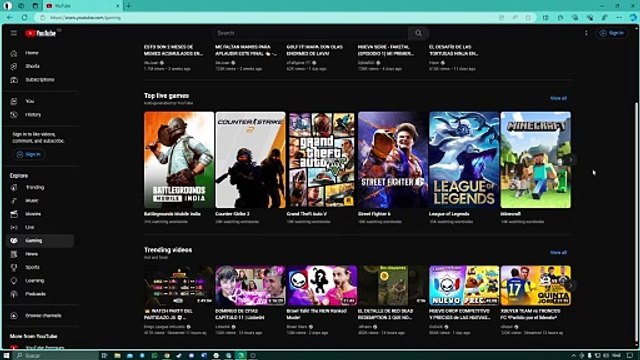
Task: Click 'Battlegrounds Mobile India' title text
Action: 172,214
